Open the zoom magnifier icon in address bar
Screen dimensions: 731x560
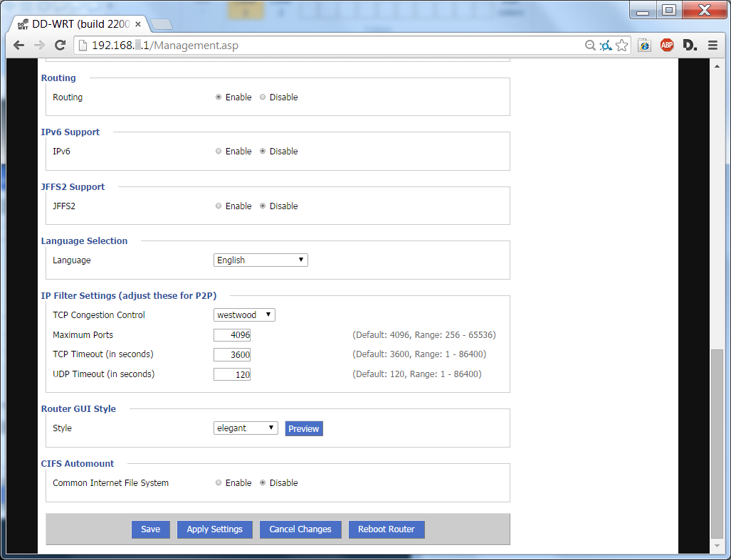pos(590,46)
